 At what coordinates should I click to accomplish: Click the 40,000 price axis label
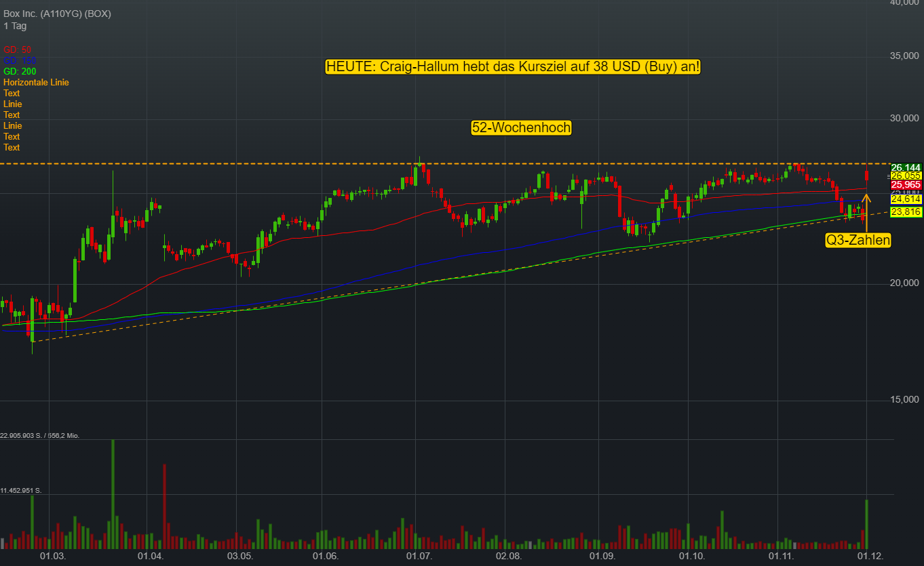coord(905,3)
